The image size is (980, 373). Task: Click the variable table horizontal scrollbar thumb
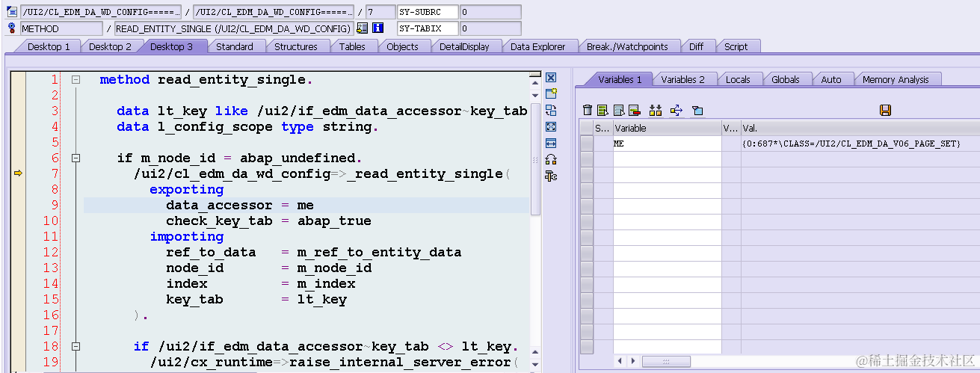665,362
